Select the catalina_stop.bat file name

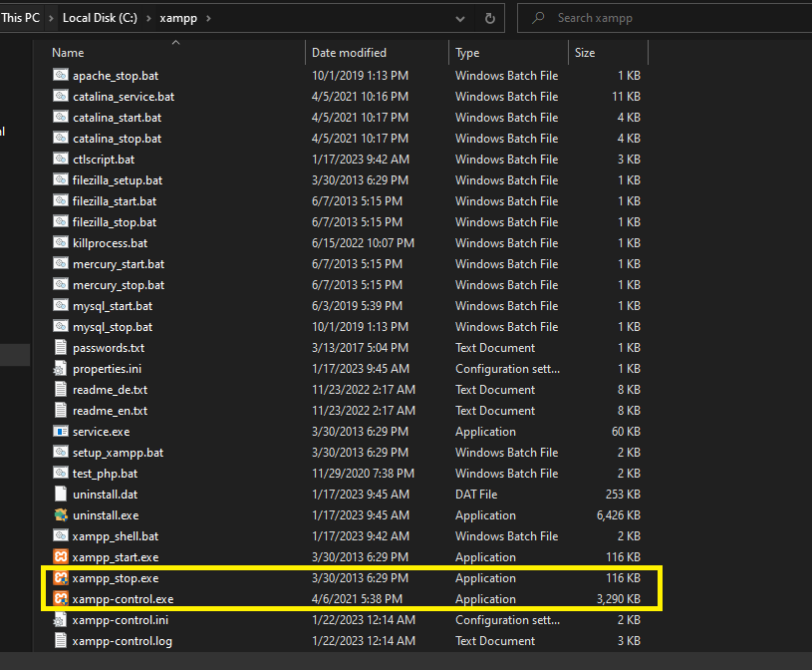coord(117,139)
